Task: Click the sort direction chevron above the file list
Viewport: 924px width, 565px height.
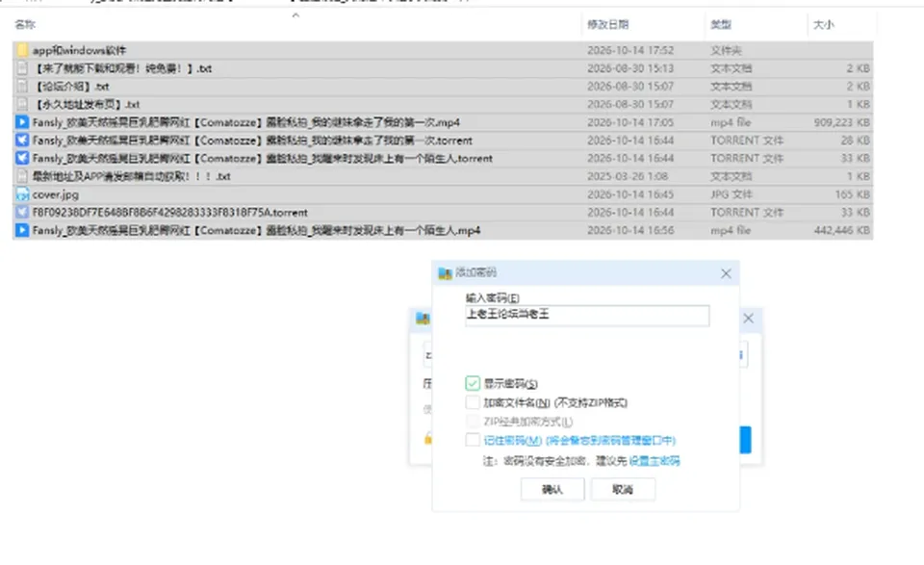Action: [295, 15]
